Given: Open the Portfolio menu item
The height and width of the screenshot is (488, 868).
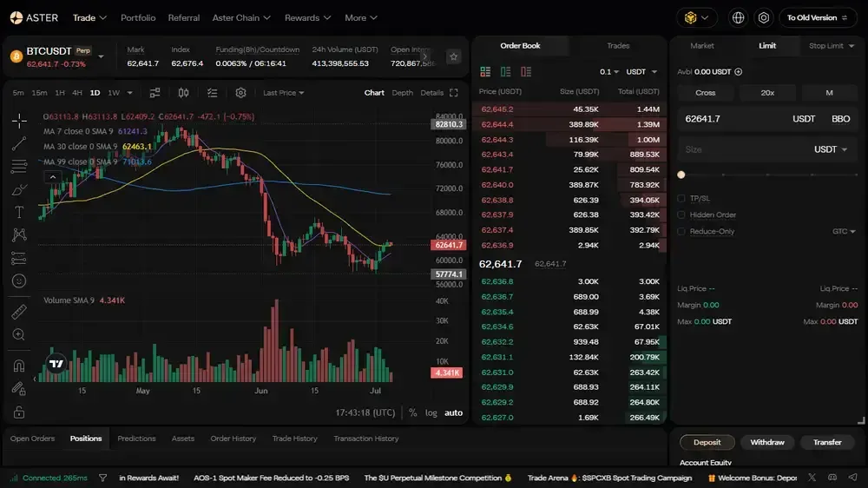Looking at the screenshot, I should [138, 17].
